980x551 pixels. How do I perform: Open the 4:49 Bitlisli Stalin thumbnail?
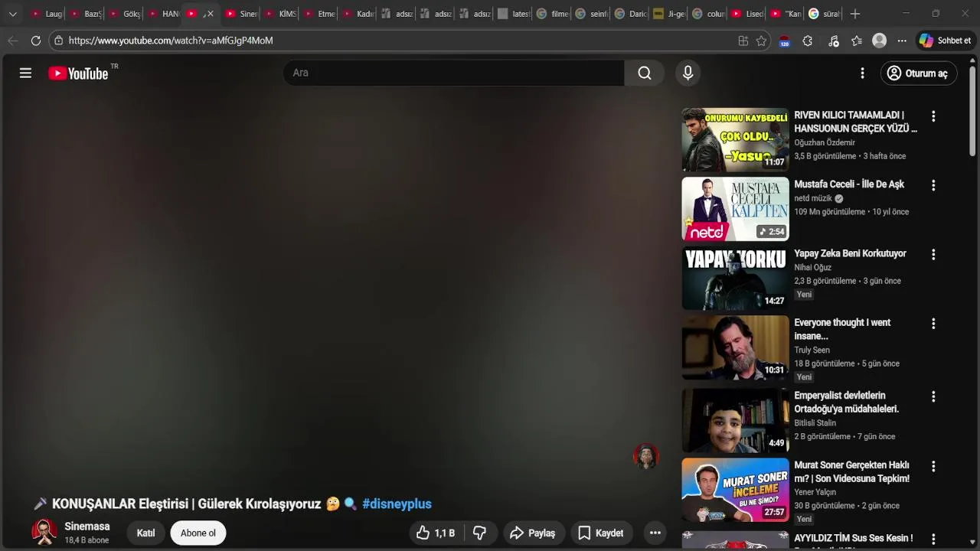tap(735, 420)
